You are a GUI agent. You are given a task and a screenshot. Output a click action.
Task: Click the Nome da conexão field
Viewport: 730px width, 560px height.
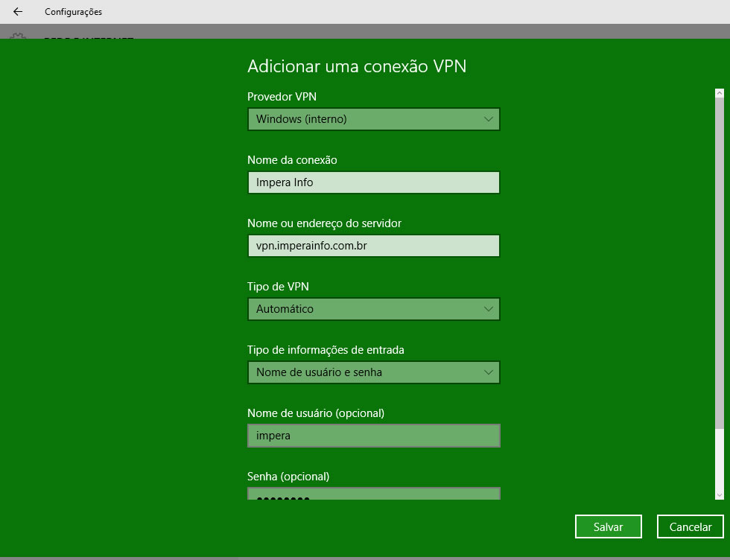pyautogui.click(x=373, y=182)
